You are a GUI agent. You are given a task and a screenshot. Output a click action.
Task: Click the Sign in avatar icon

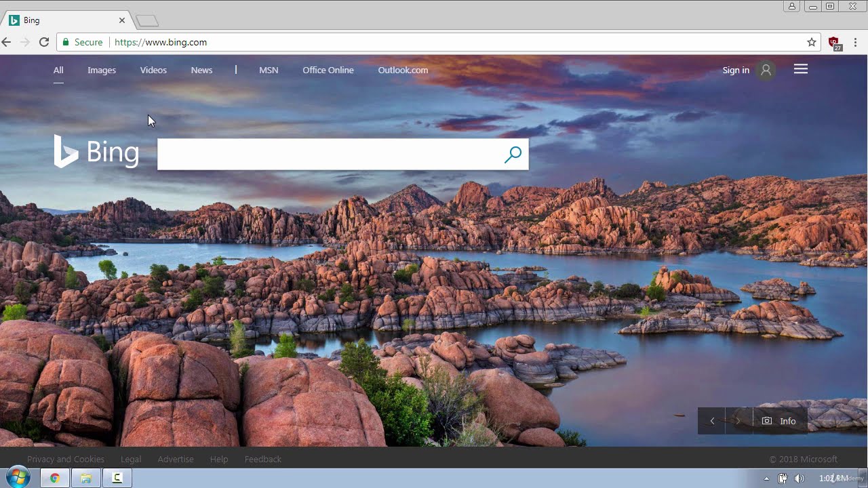766,70
